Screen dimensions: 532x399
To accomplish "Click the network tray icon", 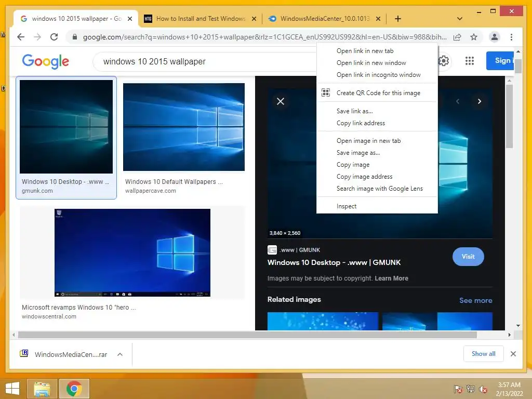I will point(471,389).
